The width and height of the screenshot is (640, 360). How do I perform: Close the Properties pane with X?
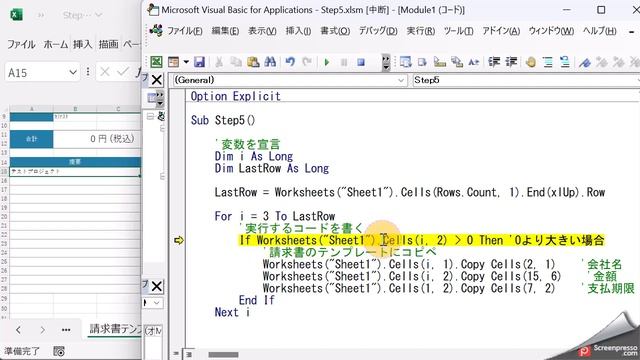tap(157, 287)
